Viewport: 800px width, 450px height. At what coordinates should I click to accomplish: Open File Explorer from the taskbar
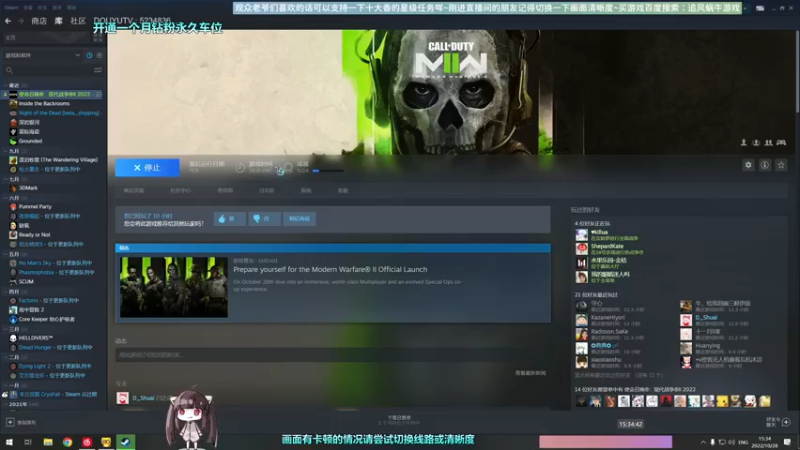tap(48, 442)
